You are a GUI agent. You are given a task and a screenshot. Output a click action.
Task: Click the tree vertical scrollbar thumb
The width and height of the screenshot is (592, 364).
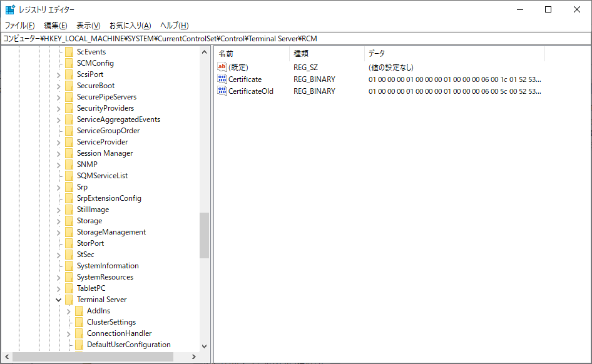204,235
